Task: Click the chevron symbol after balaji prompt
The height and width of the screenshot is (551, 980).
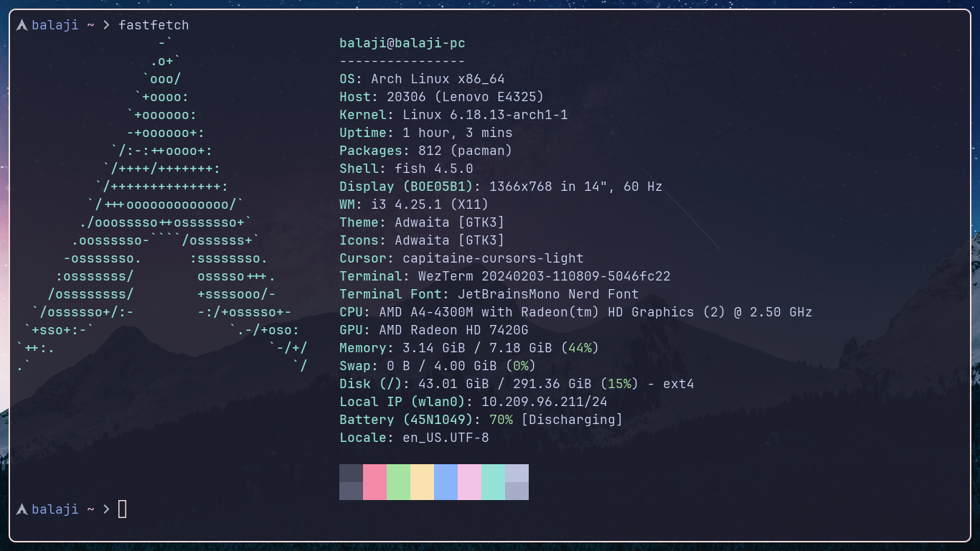Action: [105, 25]
